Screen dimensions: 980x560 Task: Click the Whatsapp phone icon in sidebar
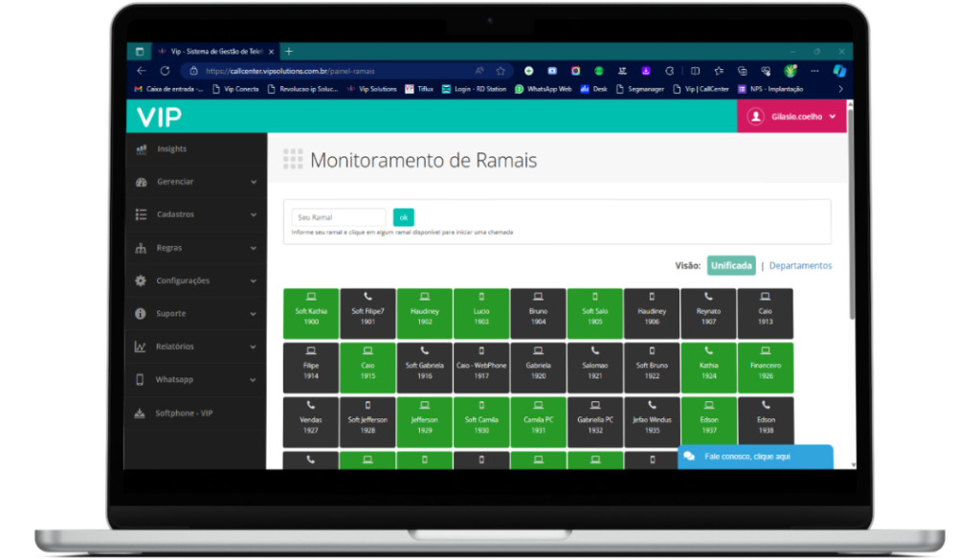[141, 380]
